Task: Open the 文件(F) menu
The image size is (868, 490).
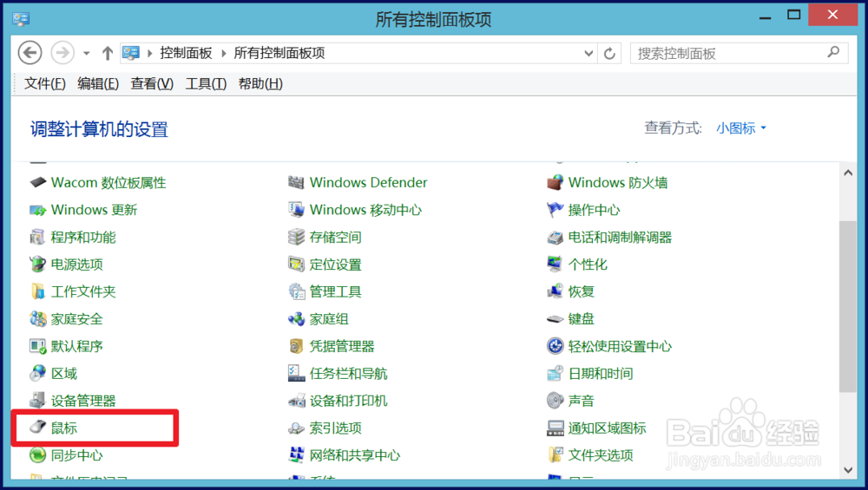Action: point(45,83)
